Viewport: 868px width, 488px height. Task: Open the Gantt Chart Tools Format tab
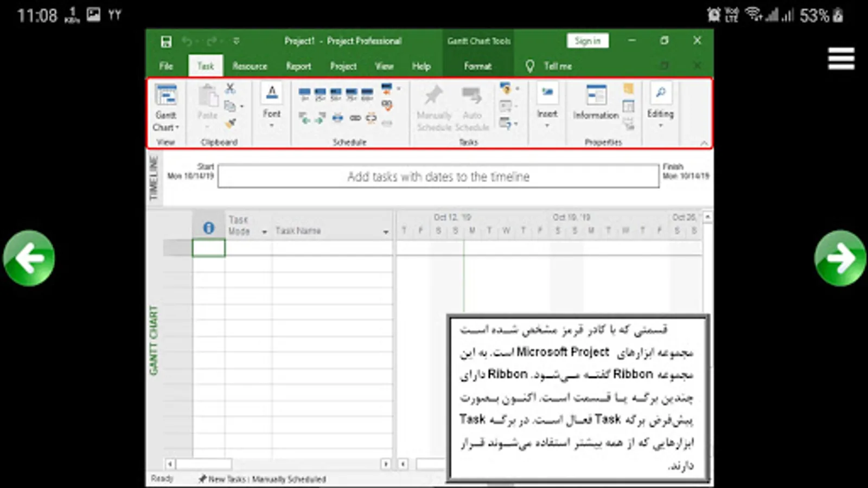(x=477, y=66)
